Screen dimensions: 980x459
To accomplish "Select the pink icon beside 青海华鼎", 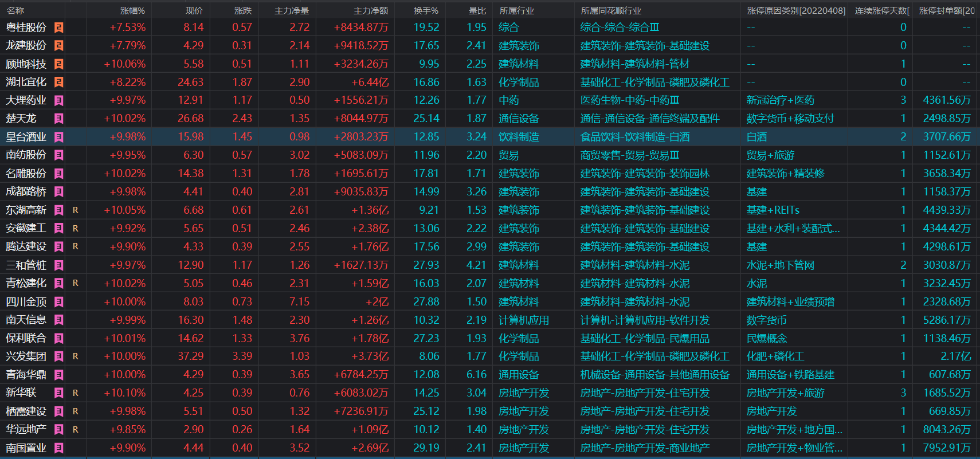I will 58,375.
